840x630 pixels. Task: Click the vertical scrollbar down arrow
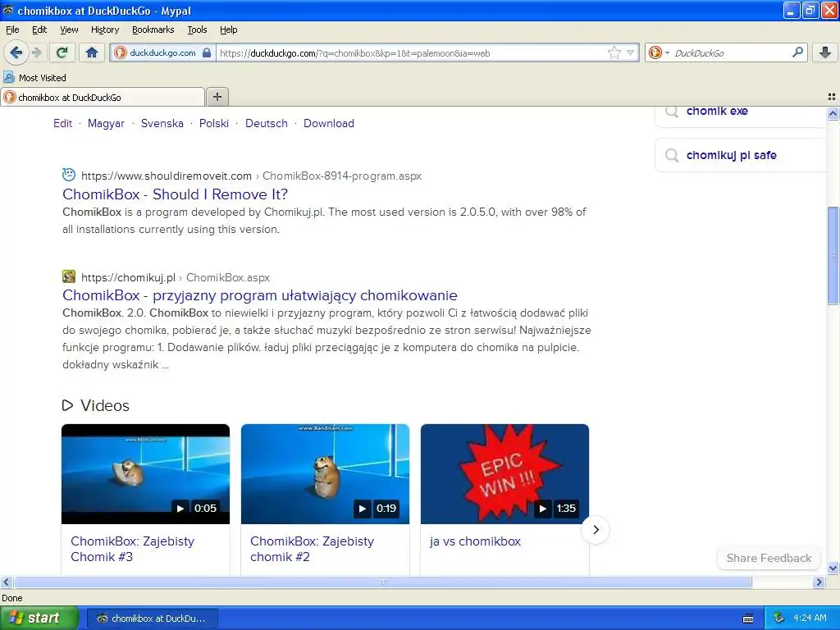pos(833,568)
